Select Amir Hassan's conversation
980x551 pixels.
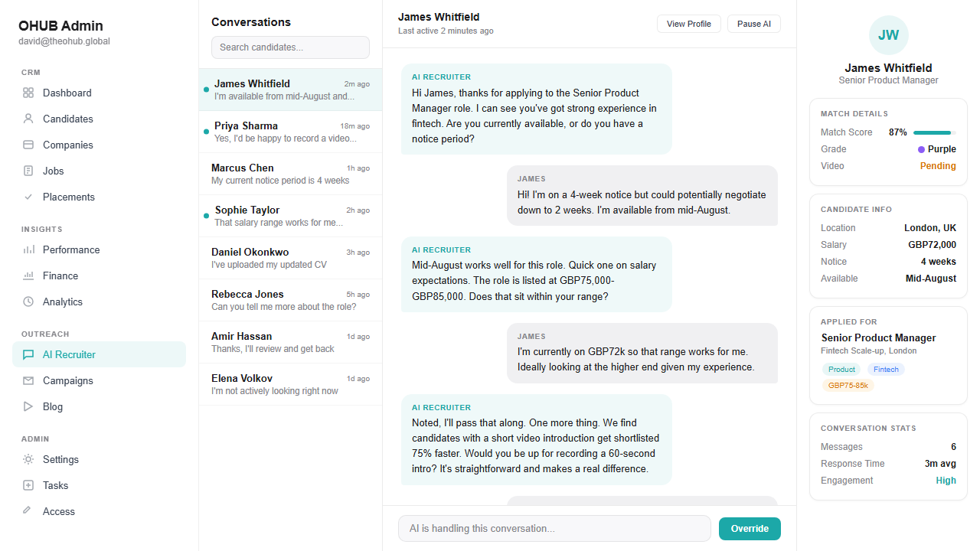290,342
